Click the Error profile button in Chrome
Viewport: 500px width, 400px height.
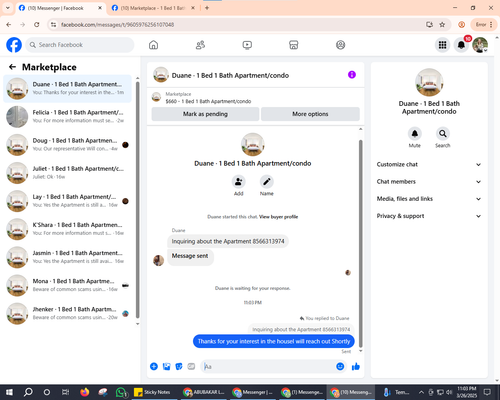click(x=484, y=25)
